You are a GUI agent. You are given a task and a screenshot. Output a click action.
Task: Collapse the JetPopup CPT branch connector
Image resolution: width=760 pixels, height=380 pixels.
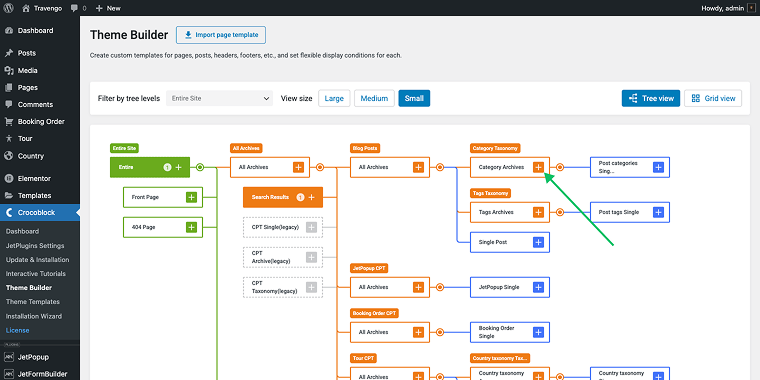[440, 287]
